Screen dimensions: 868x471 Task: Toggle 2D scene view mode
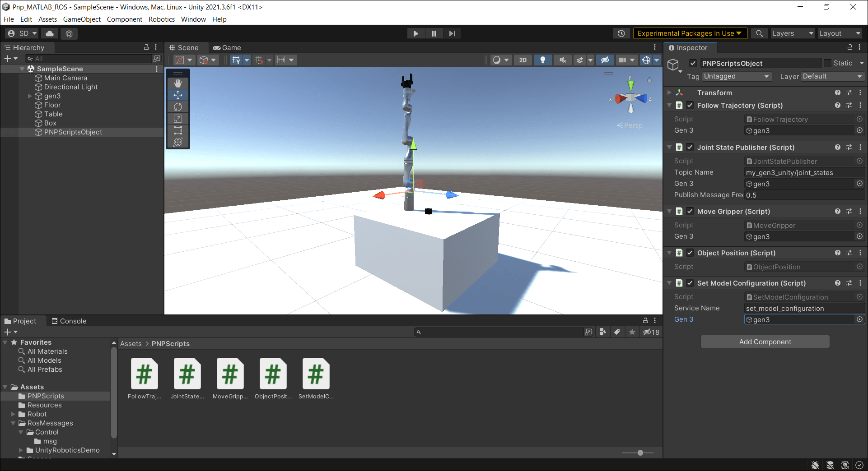point(523,60)
